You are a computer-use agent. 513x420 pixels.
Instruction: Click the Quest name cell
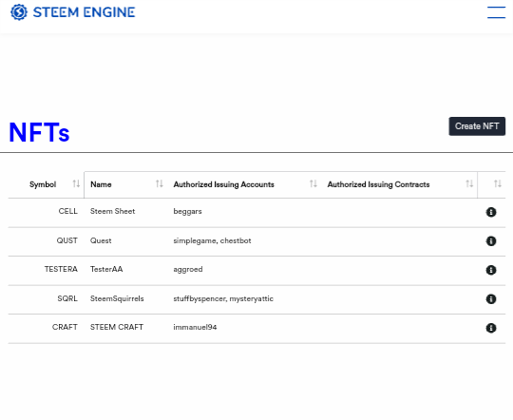tap(101, 240)
